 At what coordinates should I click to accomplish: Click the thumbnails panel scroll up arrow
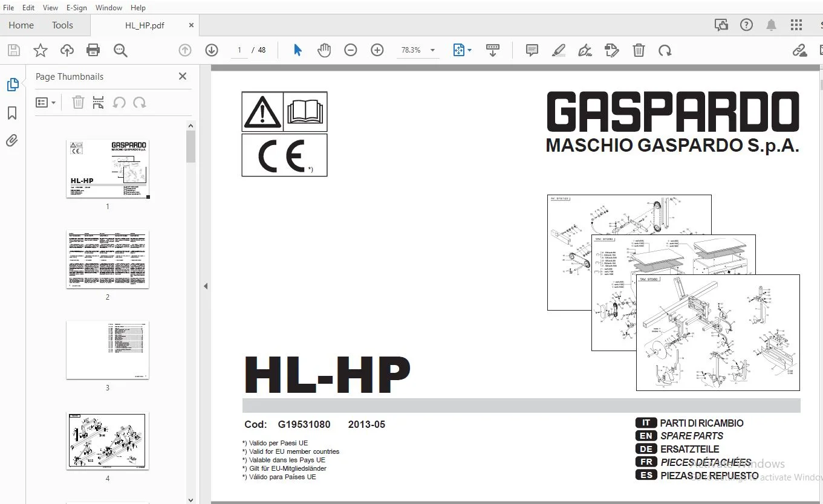[x=191, y=126]
